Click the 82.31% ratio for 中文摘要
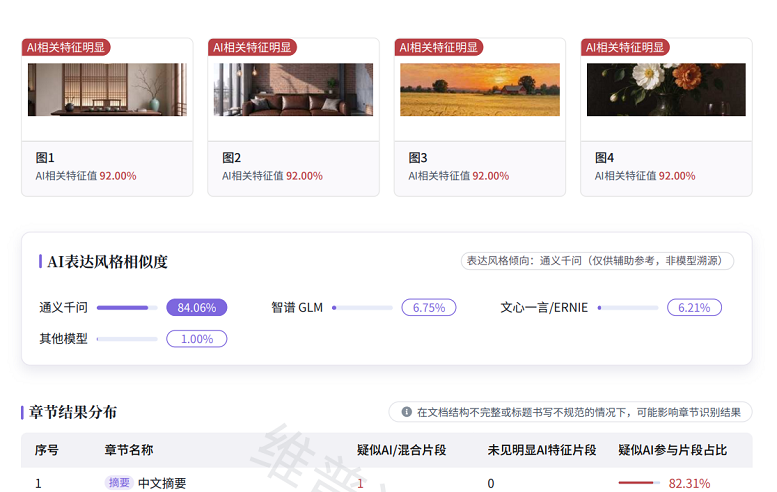 (x=689, y=483)
